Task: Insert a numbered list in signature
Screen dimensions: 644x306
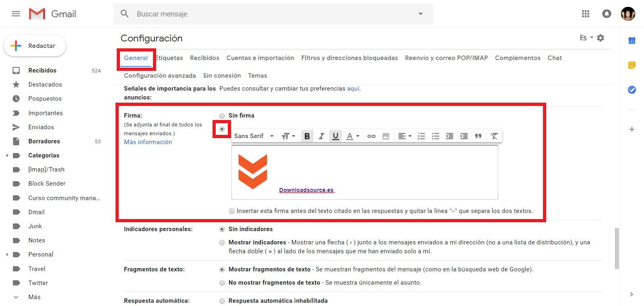Action: [x=421, y=136]
